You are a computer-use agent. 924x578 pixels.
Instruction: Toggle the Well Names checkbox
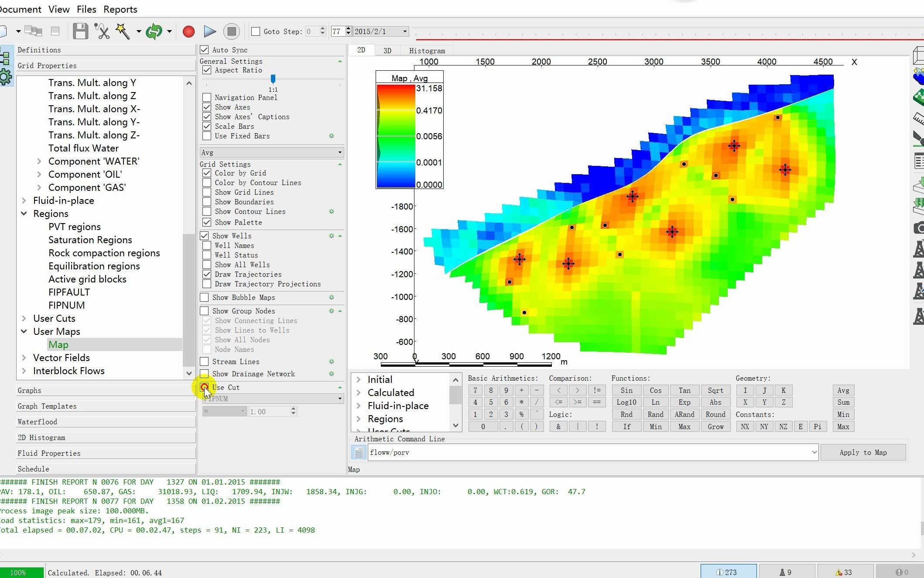click(x=207, y=246)
